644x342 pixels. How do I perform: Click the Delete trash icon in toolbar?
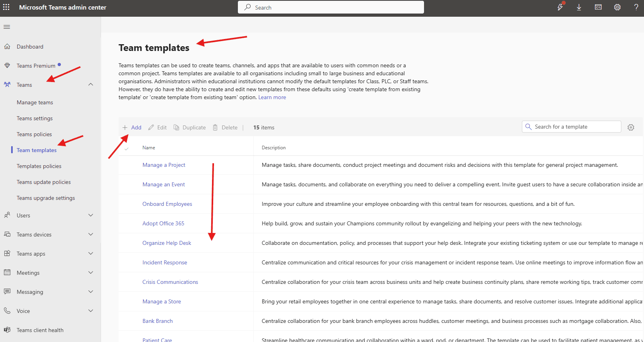(215, 127)
